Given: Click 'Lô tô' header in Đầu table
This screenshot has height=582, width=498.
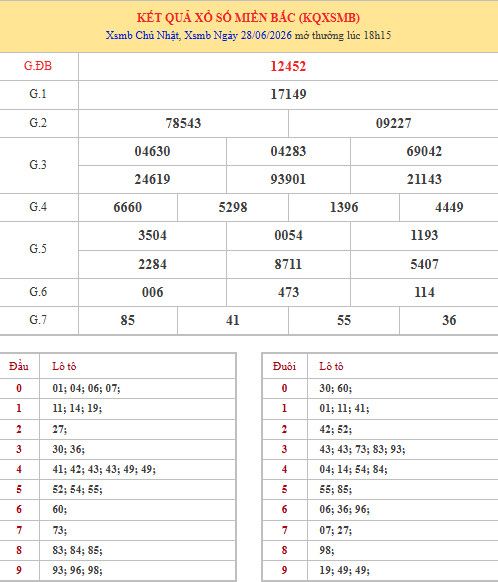Looking at the screenshot, I should point(64,366).
